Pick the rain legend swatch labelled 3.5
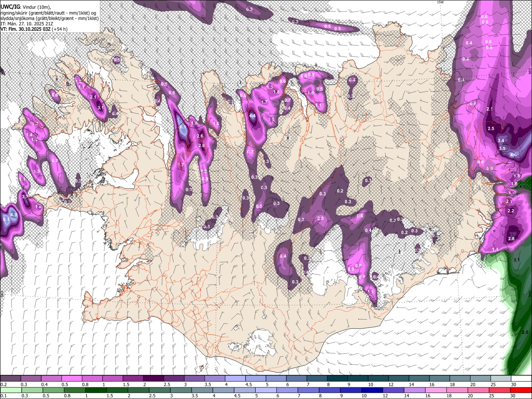532x399 pixels. (x=202, y=390)
